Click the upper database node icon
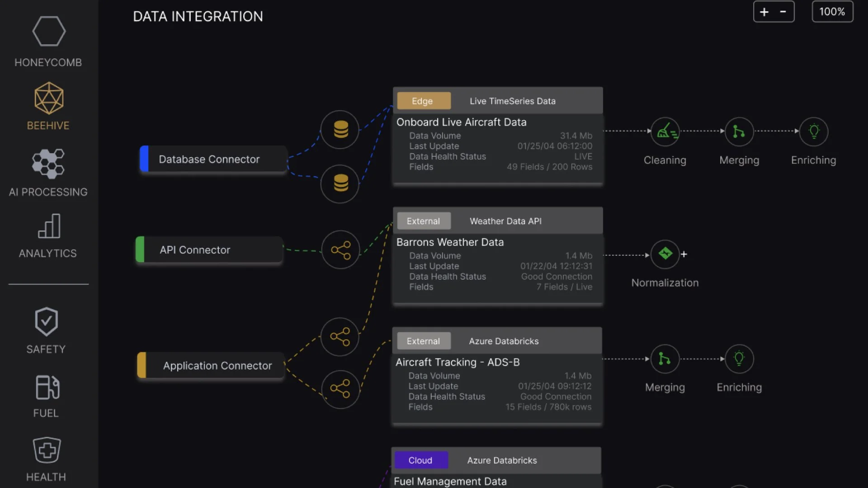The image size is (868, 488). 340,130
